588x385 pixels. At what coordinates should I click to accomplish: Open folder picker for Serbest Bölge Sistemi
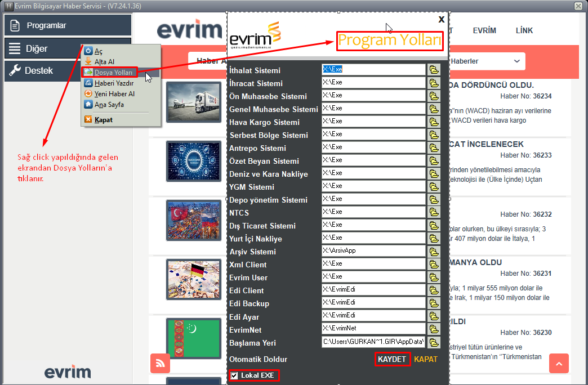(x=434, y=135)
